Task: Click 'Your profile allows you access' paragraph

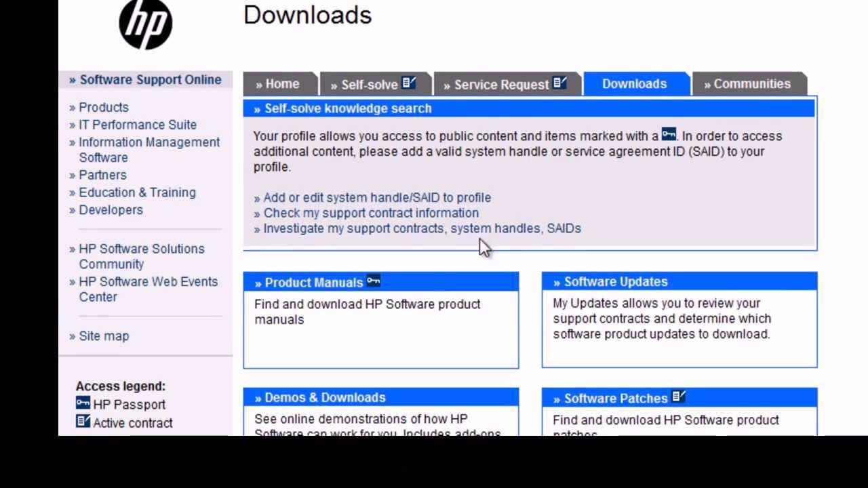Action: [519, 151]
